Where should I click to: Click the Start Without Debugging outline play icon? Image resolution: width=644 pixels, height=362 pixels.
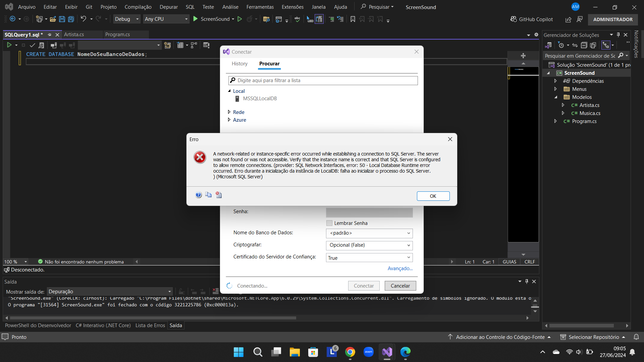tap(239, 19)
